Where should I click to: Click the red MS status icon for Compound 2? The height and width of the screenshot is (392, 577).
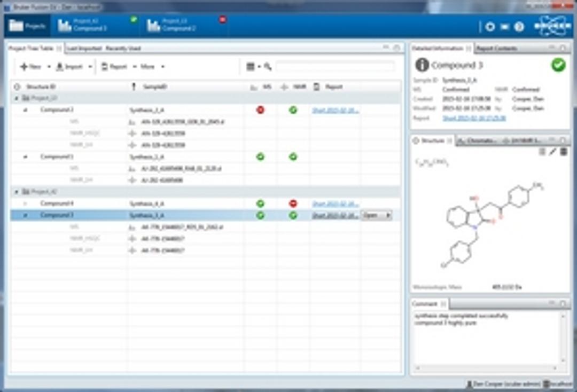click(x=260, y=110)
